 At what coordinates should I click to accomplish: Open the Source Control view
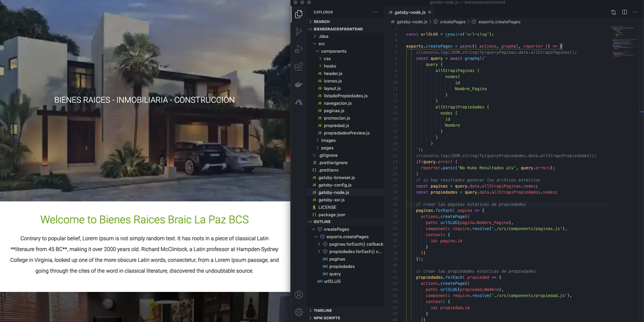coord(299,32)
